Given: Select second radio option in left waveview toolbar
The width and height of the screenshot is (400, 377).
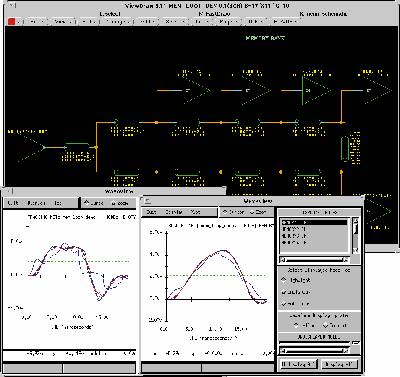Looking at the screenshot, I should [120, 203].
